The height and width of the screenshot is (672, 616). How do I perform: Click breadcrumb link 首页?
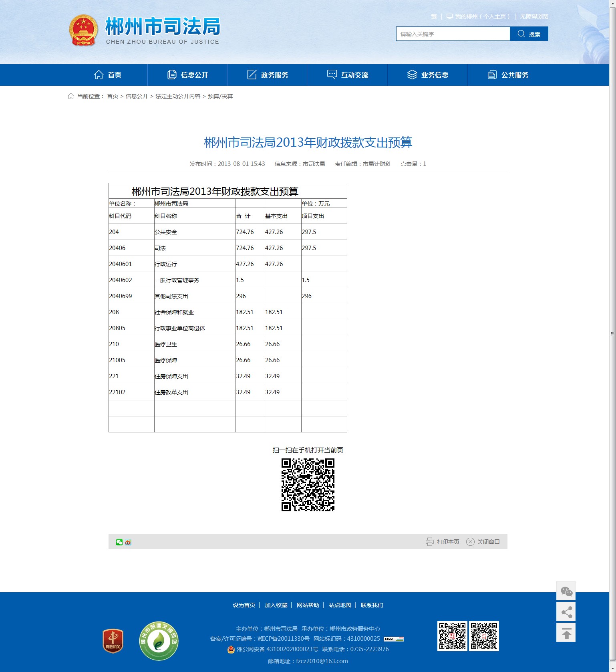[x=113, y=96]
